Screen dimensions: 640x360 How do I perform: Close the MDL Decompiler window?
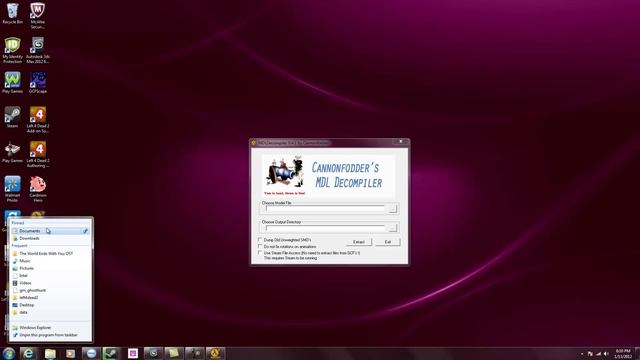(400, 142)
